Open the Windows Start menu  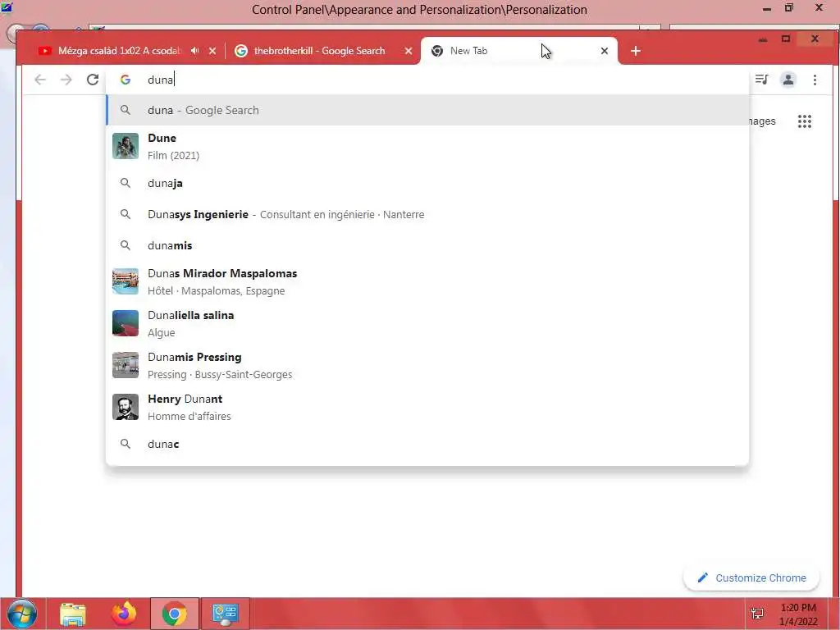click(22, 614)
